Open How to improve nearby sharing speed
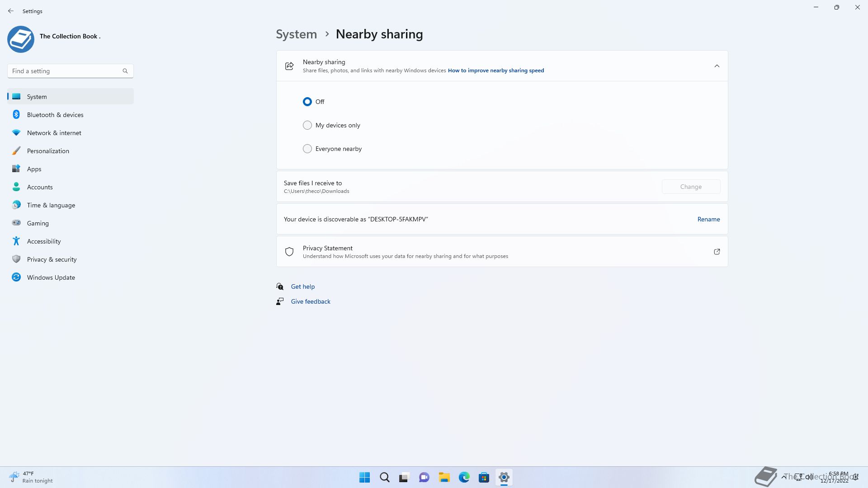 pyautogui.click(x=496, y=70)
